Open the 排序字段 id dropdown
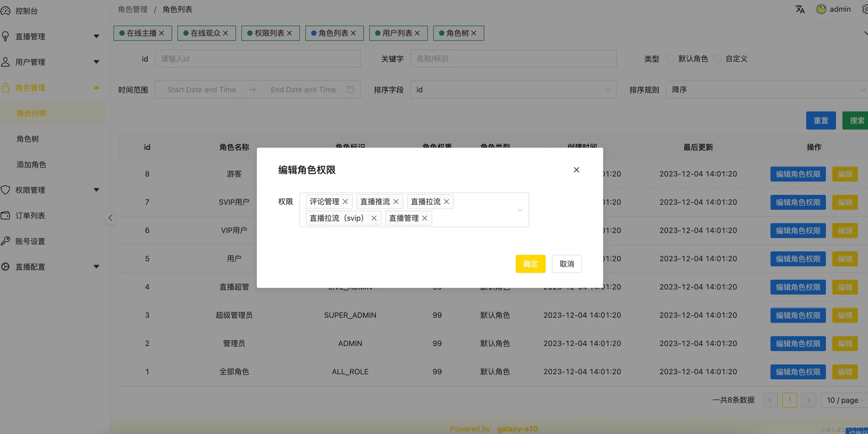 click(513, 89)
